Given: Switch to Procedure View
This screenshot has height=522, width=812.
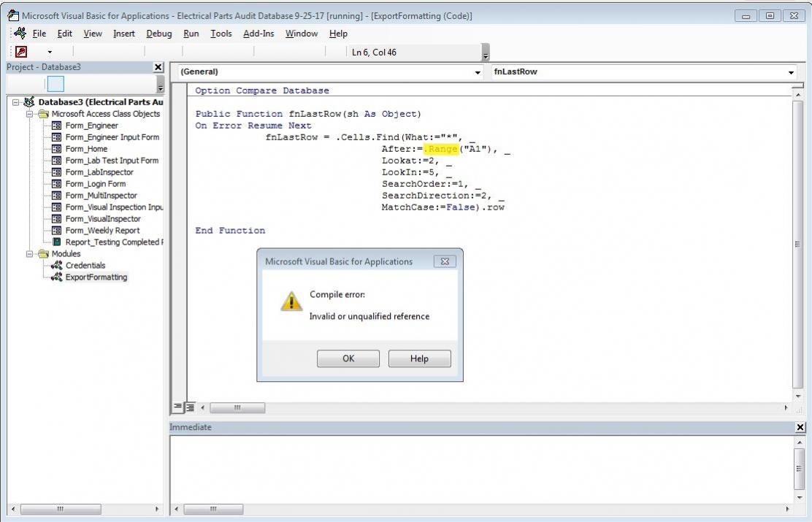Looking at the screenshot, I should pos(177,407).
